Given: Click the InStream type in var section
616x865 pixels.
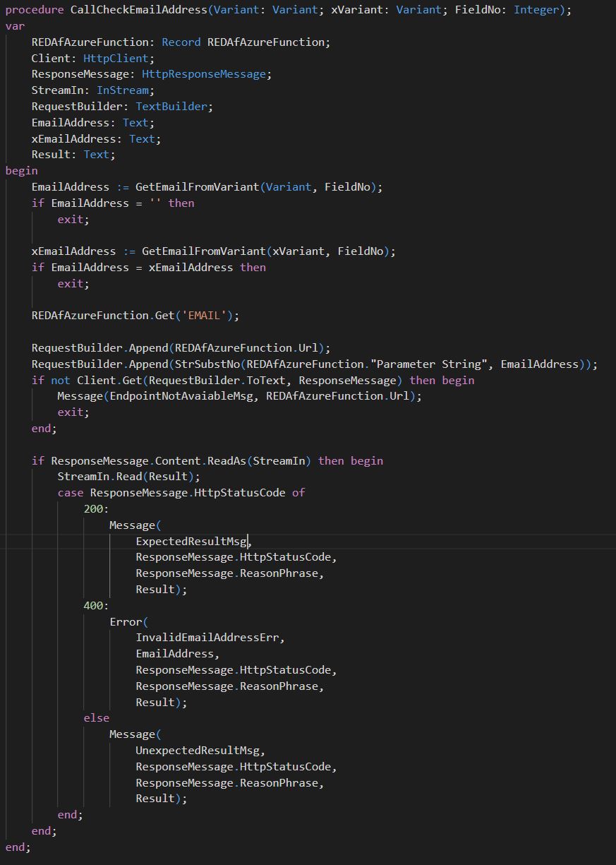Looking at the screenshot, I should tap(123, 90).
